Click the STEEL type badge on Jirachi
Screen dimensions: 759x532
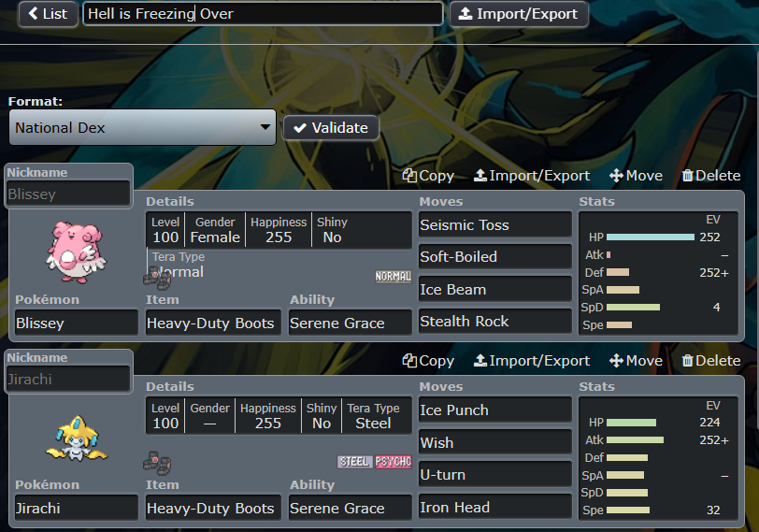pos(355,462)
